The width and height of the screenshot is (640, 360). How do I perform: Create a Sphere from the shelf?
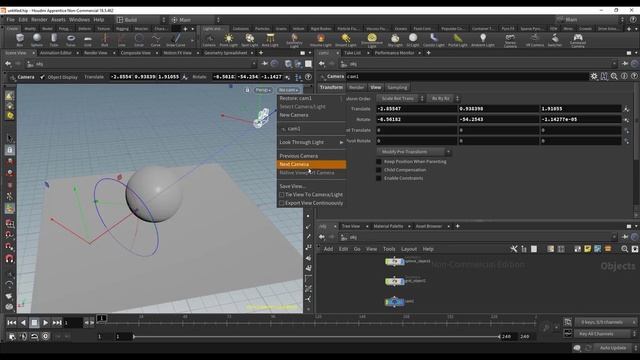[37, 40]
